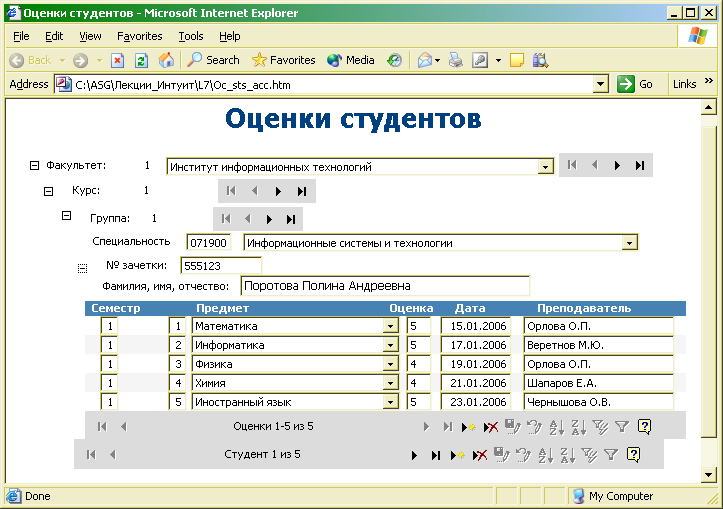Toggle filter in Студент navigation bar
The width and height of the screenshot is (723, 509).
click(611, 455)
